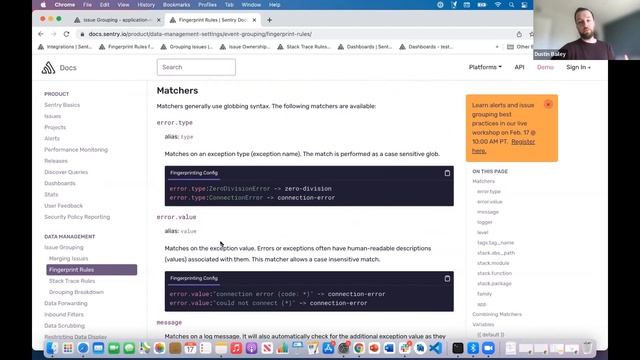640x360 pixels.
Task: Open Finder from the dock
Action: click(52, 348)
